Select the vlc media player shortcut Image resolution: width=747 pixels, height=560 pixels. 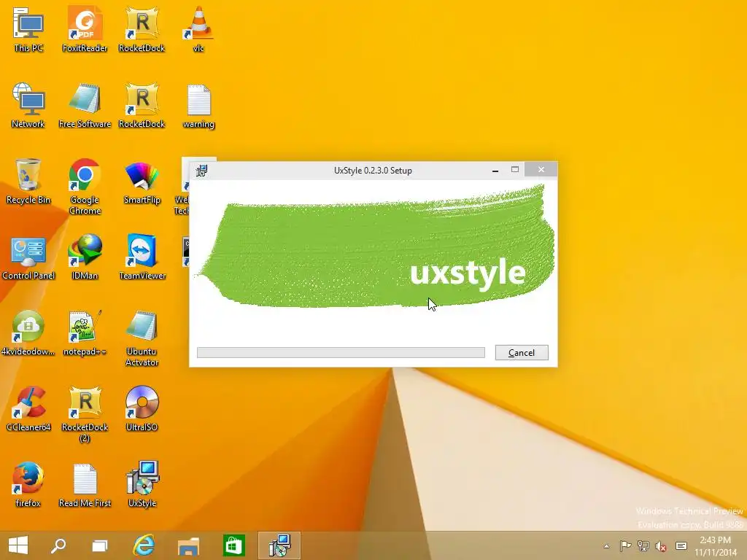pyautogui.click(x=198, y=30)
